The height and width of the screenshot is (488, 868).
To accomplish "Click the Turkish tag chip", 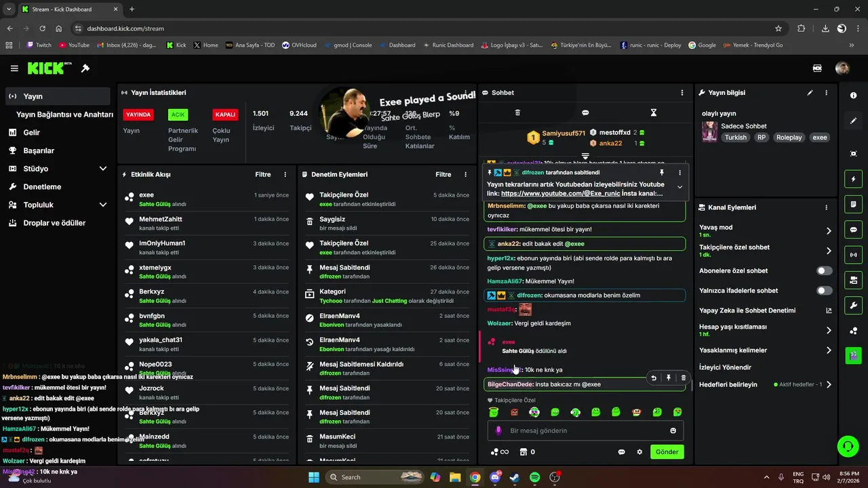I will (735, 138).
